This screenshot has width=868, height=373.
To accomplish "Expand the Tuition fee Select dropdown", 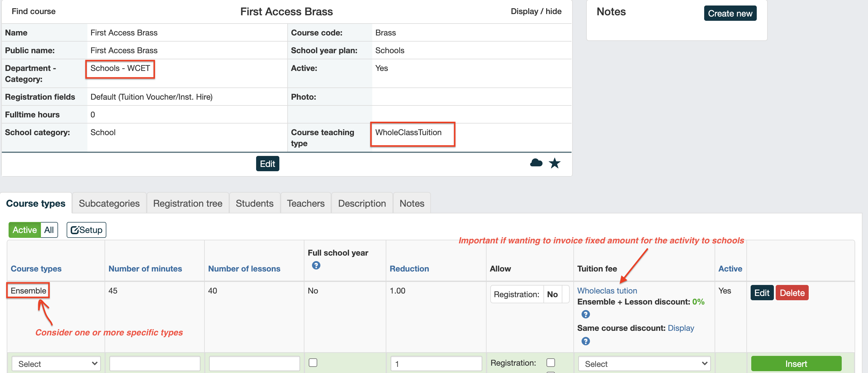I will tap(644, 364).
